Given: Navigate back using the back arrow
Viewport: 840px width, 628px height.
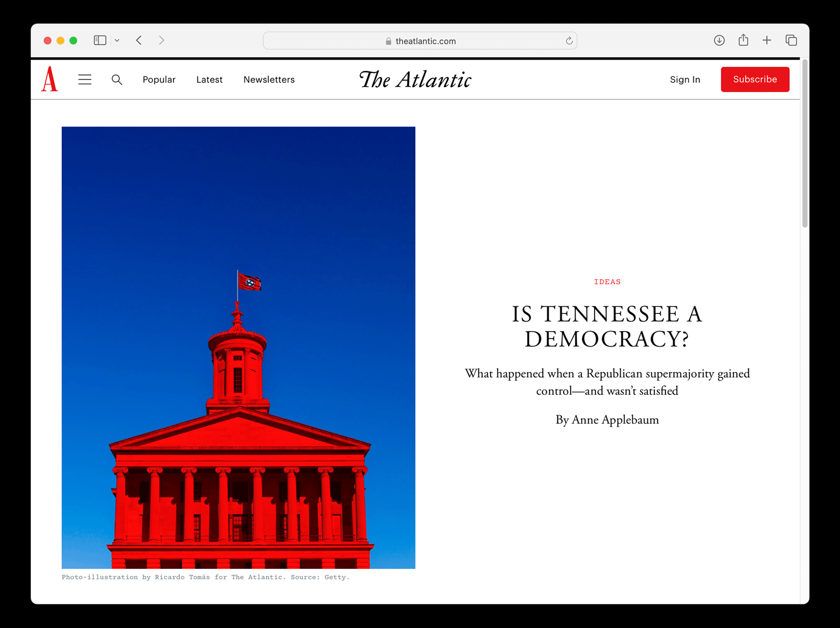Looking at the screenshot, I should (x=139, y=40).
